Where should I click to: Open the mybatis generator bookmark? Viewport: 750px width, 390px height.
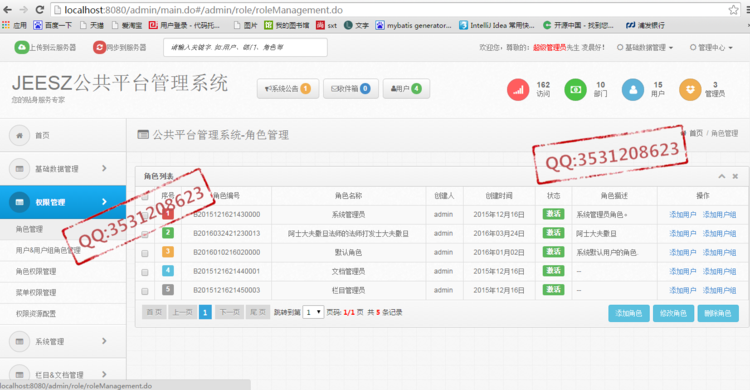coord(414,25)
